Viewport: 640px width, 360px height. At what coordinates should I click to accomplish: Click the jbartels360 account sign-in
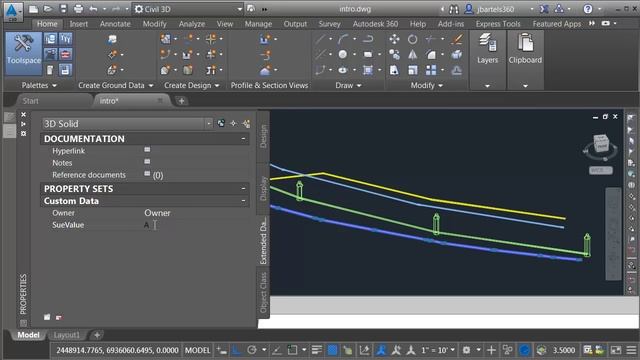[495, 9]
